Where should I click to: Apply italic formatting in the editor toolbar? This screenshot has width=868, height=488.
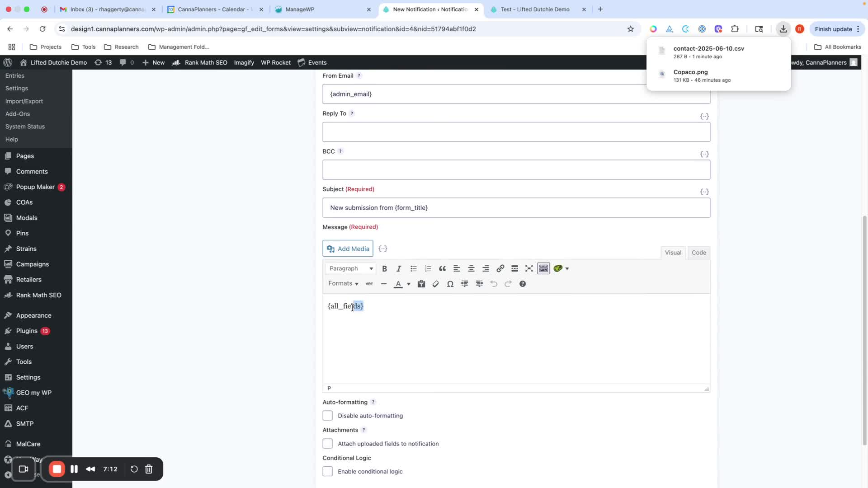point(399,268)
